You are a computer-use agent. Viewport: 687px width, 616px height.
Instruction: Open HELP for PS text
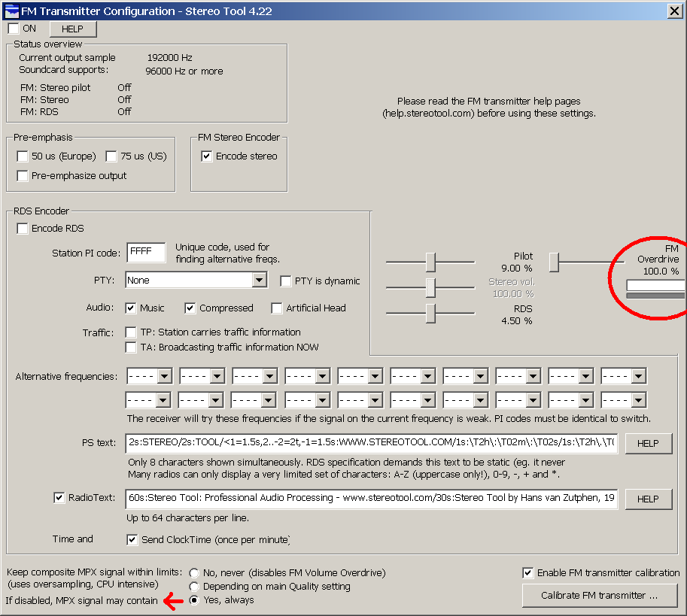click(x=647, y=444)
